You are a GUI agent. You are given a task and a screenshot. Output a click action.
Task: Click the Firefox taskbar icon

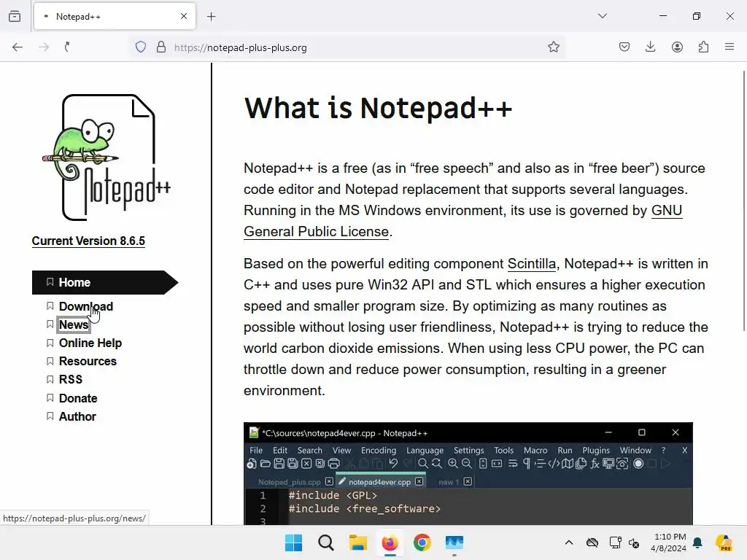390,542
